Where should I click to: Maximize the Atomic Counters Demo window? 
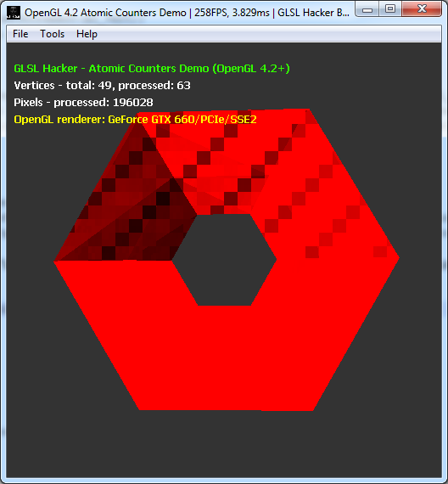click(x=390, y=9)
